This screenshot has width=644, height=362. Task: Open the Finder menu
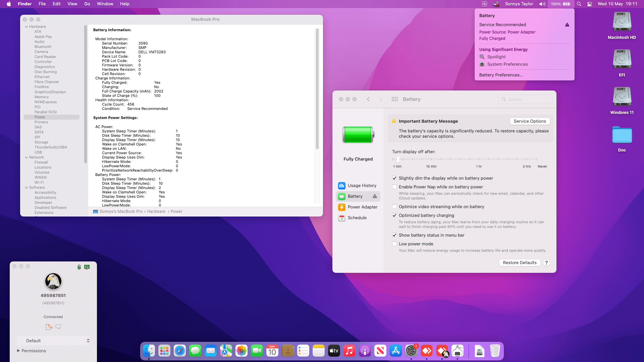[25, 4]
